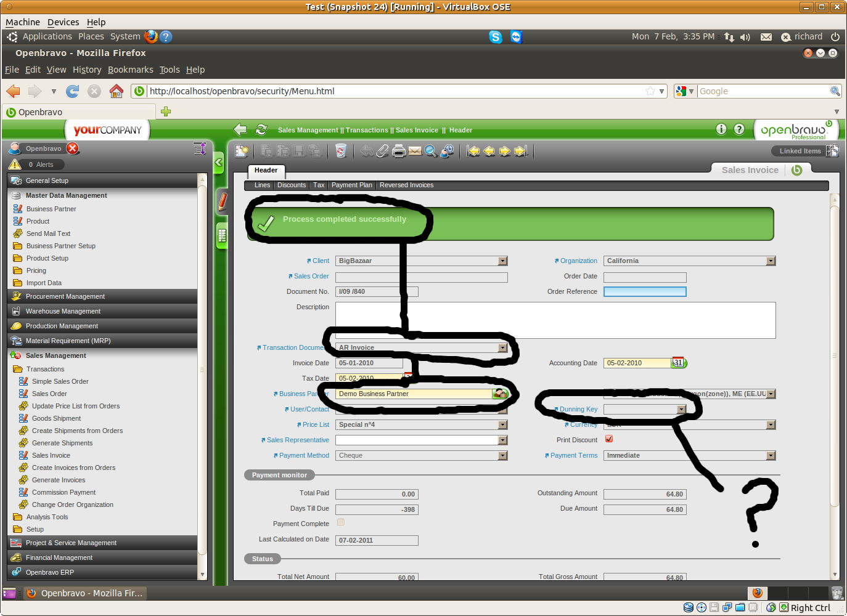Open record search with the magnifier icon
Screen dimensions: 847x616
430,151
